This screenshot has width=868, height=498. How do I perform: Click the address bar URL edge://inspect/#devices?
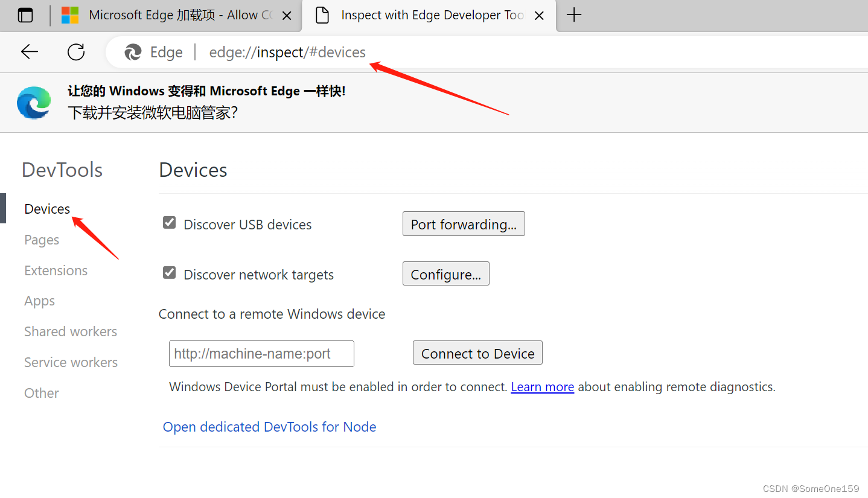click(x=287, y=53)
